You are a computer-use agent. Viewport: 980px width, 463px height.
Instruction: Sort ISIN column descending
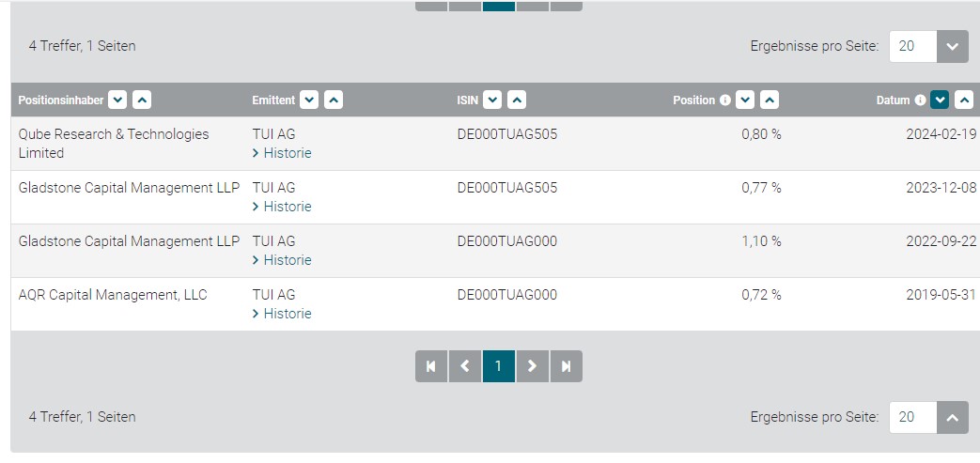(x=492, y=100)
